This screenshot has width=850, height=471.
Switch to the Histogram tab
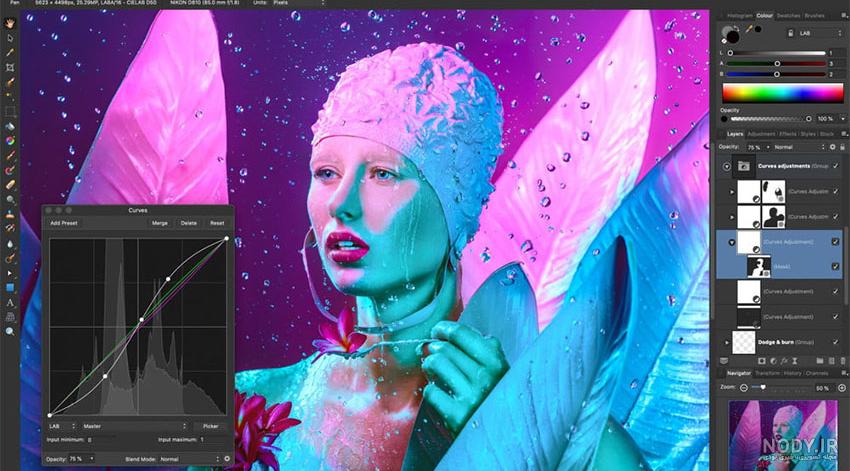tap(739, 16)
